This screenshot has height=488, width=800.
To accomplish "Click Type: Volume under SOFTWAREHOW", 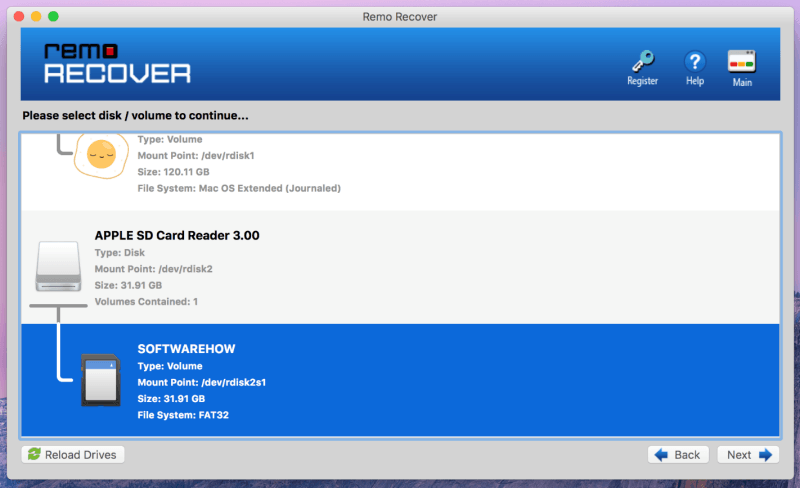I will 170,366.
